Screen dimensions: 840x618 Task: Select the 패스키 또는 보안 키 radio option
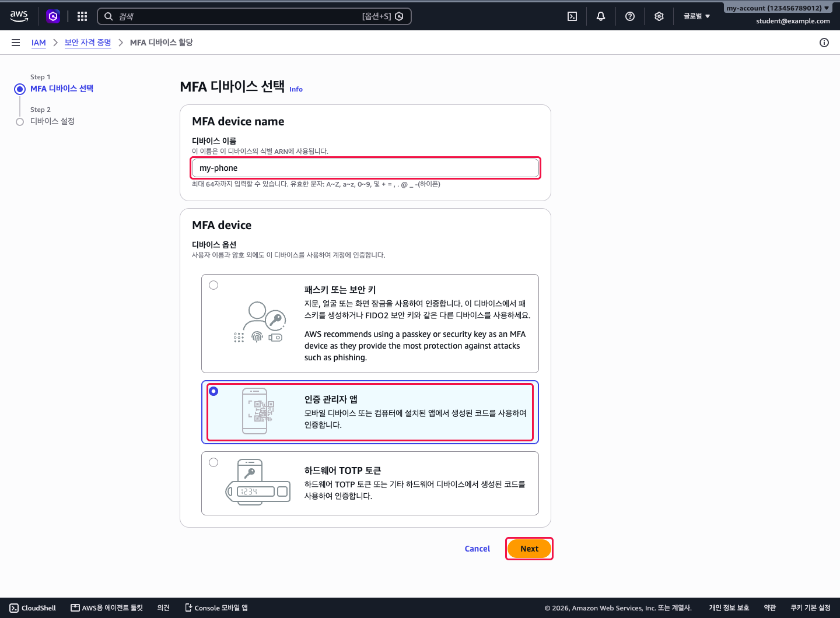pos(213,285)
